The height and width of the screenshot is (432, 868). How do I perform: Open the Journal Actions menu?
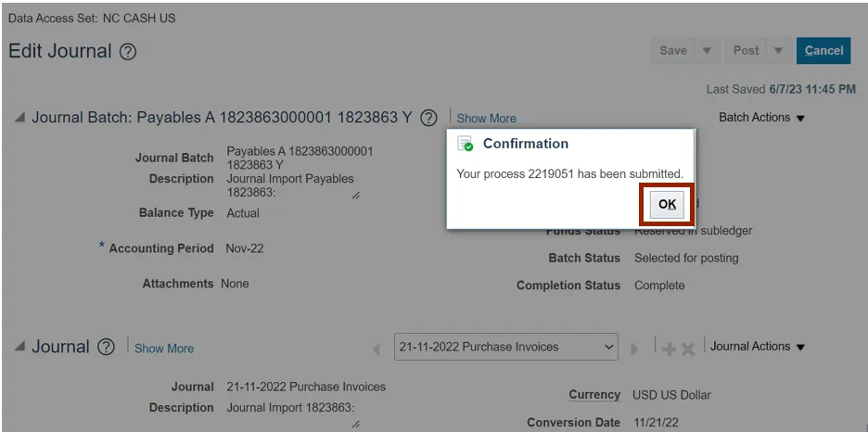point(758,347)
